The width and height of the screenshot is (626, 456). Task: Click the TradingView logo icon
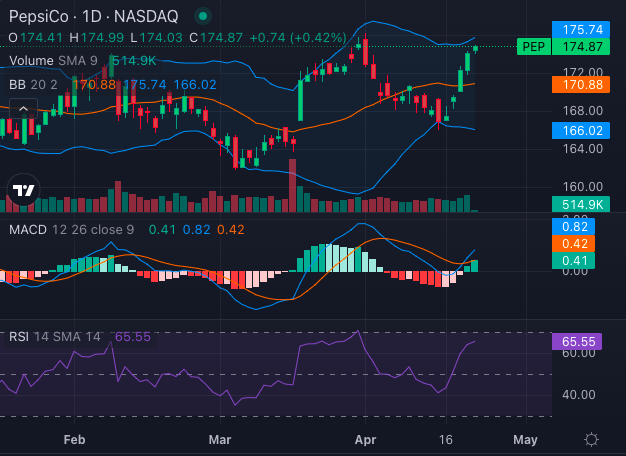(24, 190)
